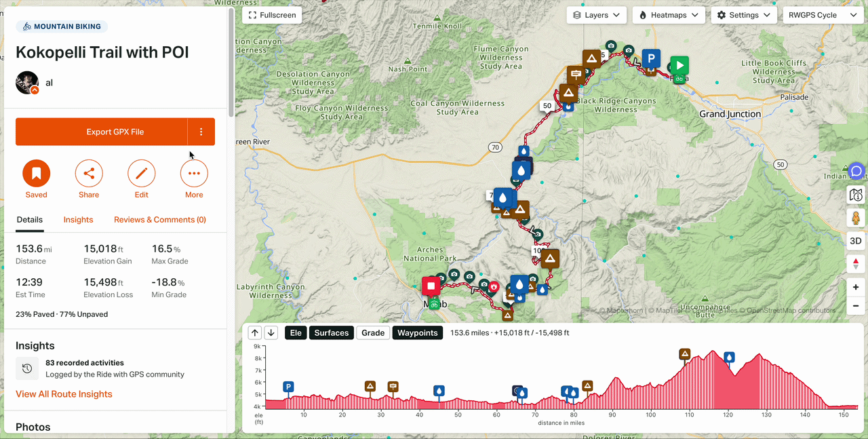Click the author avatar photo
868x439 pixels.
click(27, 83)
